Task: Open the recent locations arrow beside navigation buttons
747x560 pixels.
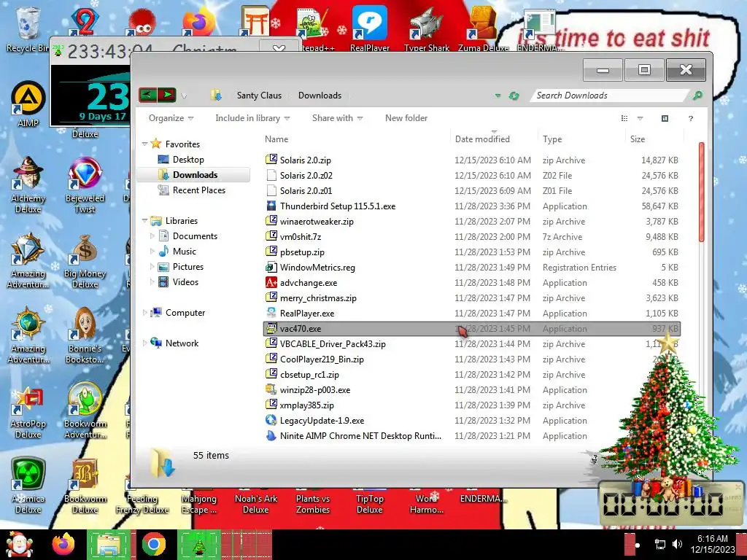Action: point(184,96)
